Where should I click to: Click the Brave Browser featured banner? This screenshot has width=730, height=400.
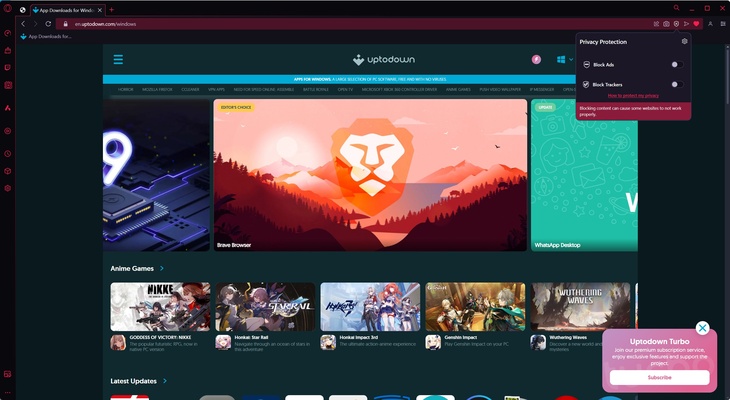[x=370, y=175]
